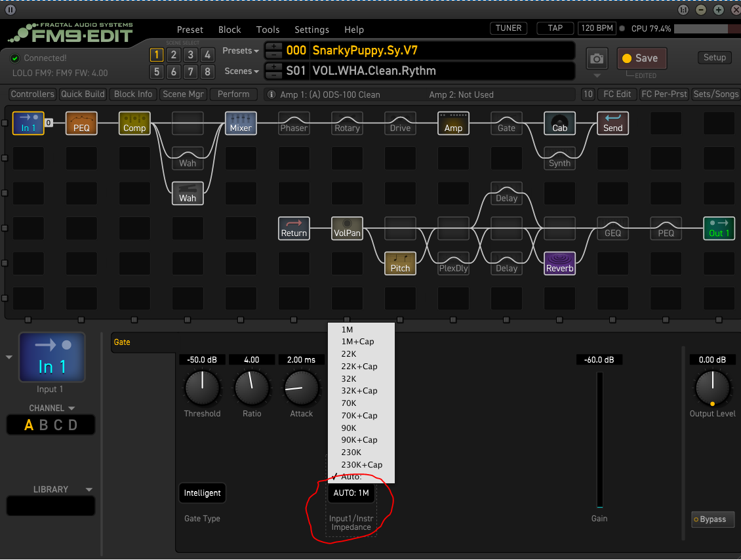Select scene 2
The width and height of the screenshot is (741, 560).
(x=173, y=55)
